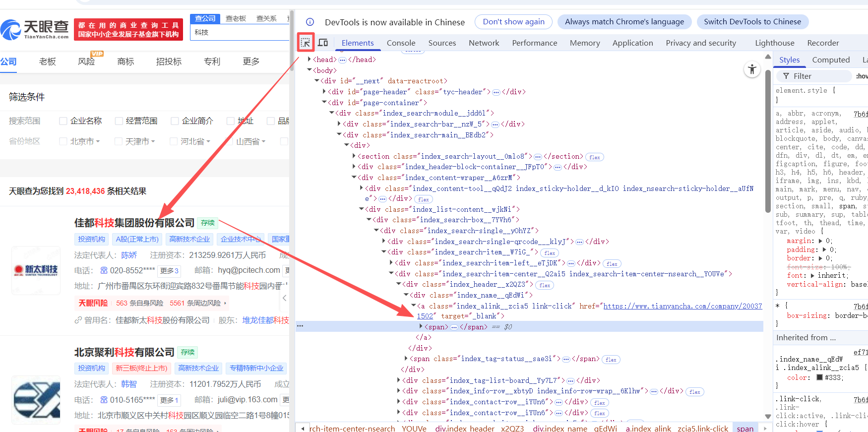Click the flex badge on index_tag-status span
Image resolution: width=868 pixels, height=432 pixels.
(x=611, y=360)
